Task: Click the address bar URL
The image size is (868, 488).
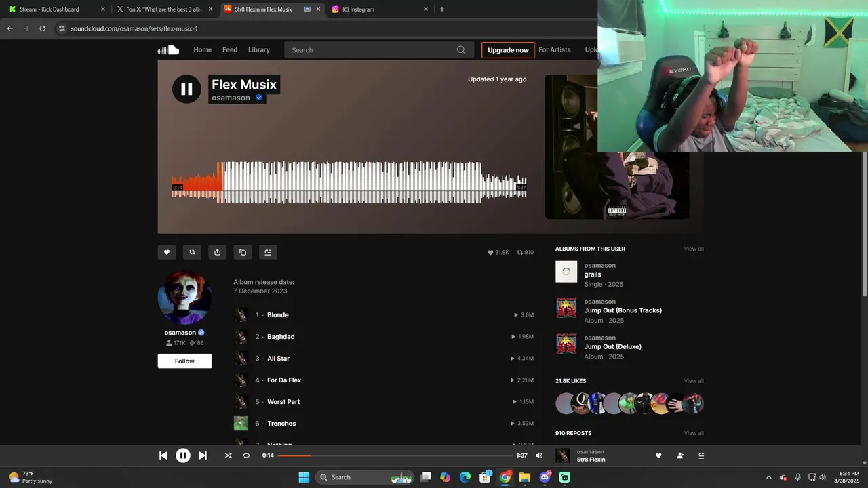Action: click(134, 28)
